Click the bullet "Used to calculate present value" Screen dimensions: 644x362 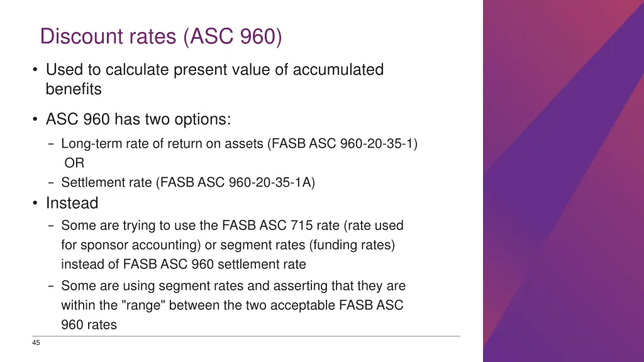pyautogui.click(x=214, y=70)
